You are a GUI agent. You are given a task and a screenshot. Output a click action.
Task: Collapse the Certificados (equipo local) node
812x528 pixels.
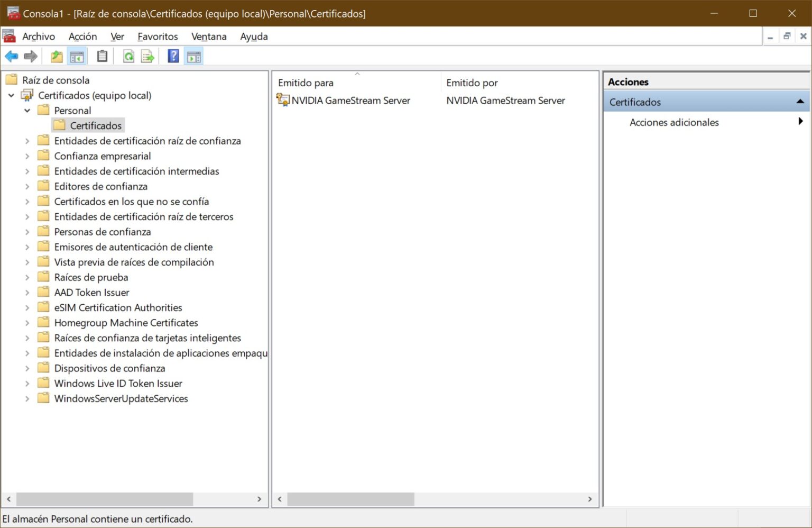11,95
